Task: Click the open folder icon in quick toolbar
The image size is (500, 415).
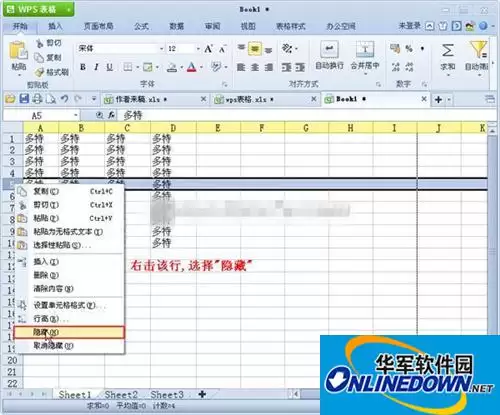Action: (10, 99)
